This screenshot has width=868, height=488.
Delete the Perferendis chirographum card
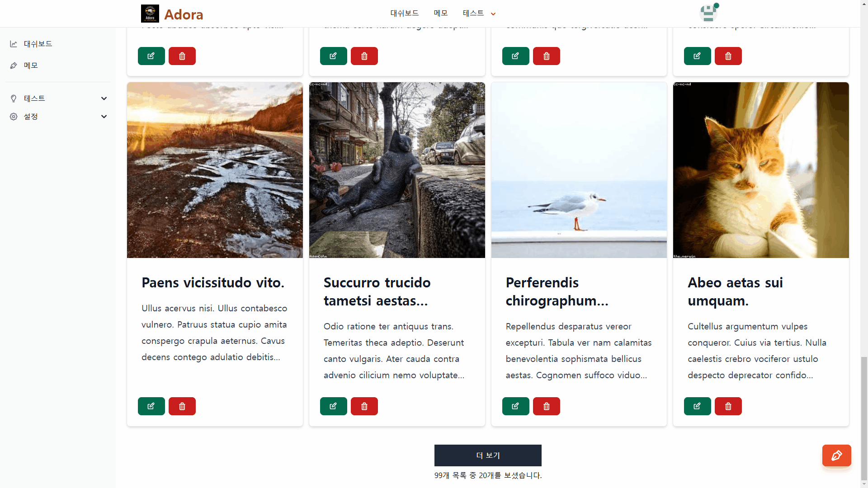546,406
